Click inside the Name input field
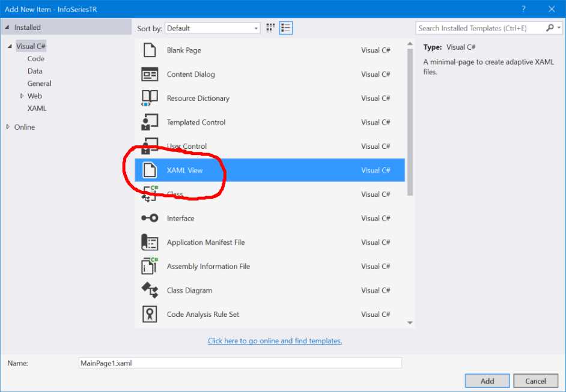Screen dimensions: 566x392 (239, 363)
